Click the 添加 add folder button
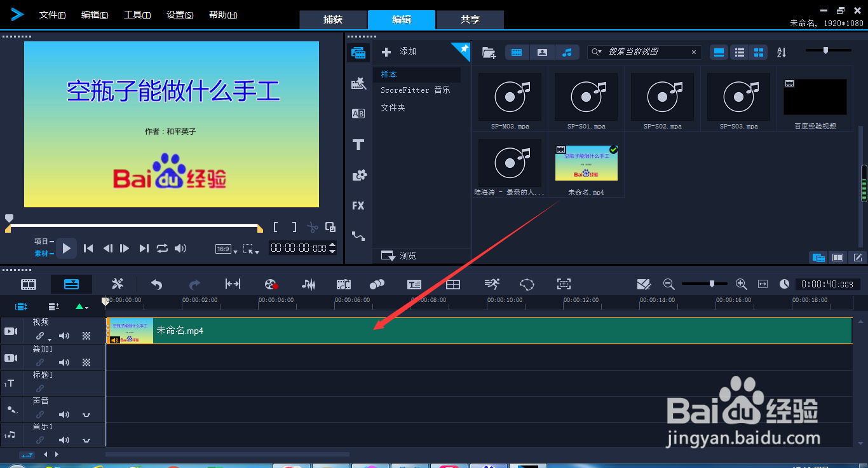The width and height of the screenshot is (868, 468). point(399,52)
